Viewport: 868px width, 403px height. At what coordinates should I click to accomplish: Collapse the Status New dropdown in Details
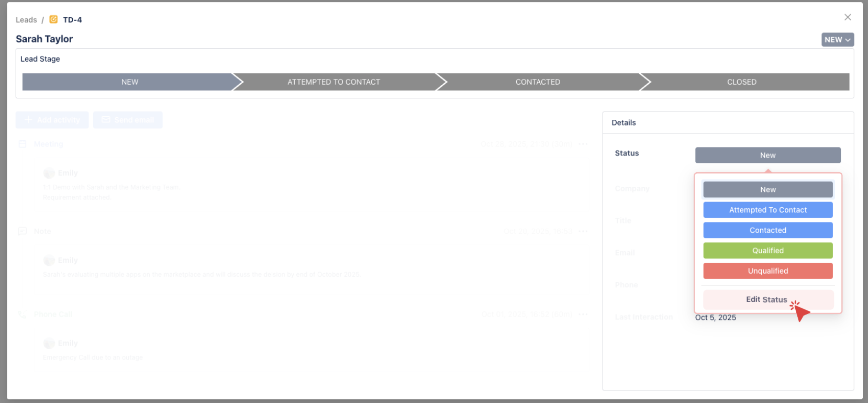[767, 155]
